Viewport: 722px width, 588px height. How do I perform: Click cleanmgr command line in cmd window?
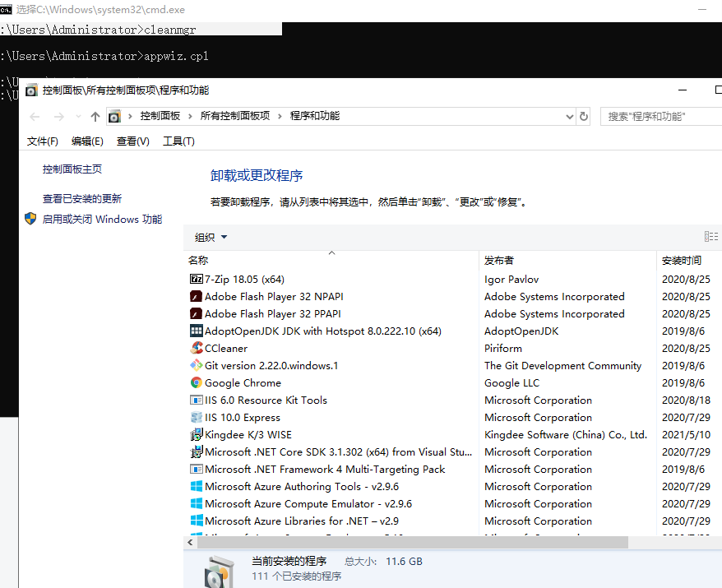tap(98, 30)
